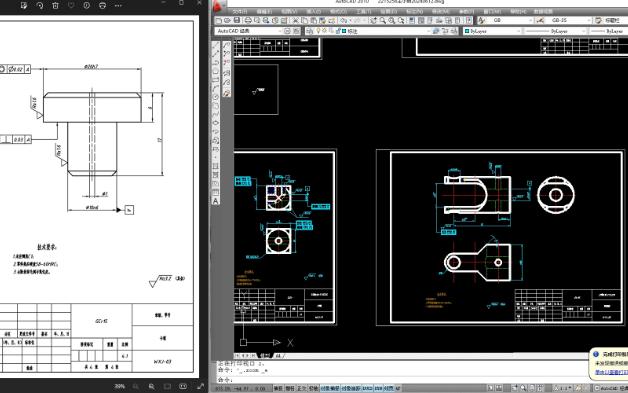628x393 pixels.
Task: Select the Line tool in draw toolbar
Action: point(215,46)
